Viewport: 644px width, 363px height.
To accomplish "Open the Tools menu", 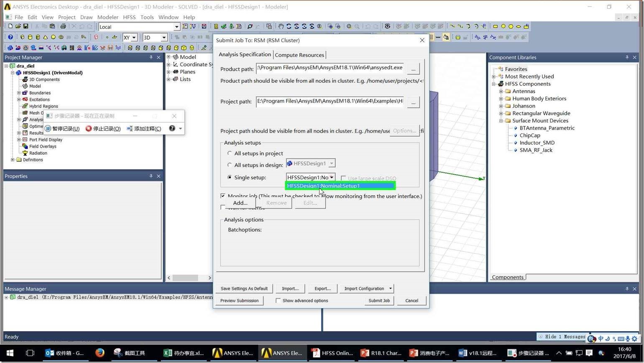I will click(147, 17).
